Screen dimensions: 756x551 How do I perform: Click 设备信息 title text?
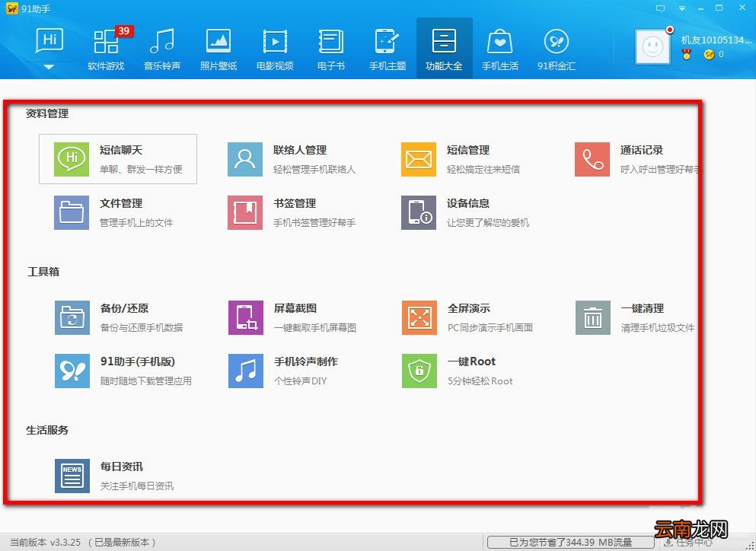(x=468, y=203)
